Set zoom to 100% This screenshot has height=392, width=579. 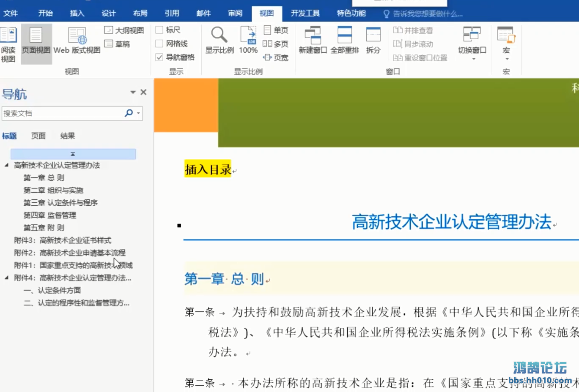click(248, 41)
